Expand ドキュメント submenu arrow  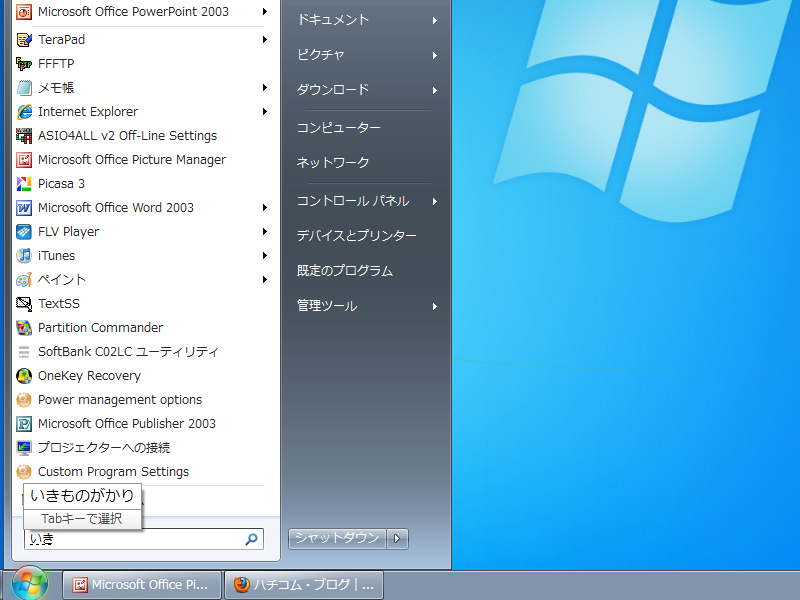435,20
